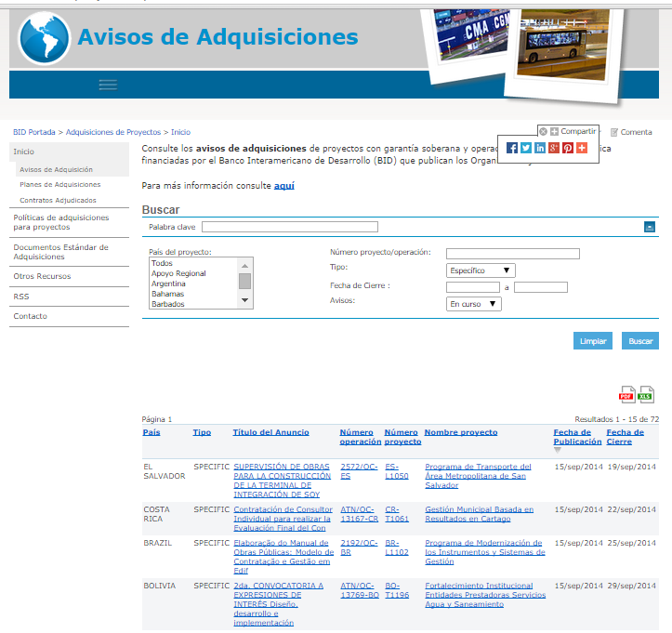Go to Contratos Adjudicados in sidebar
The height and width of the screenshot is (633, 672).
[58, 200]
